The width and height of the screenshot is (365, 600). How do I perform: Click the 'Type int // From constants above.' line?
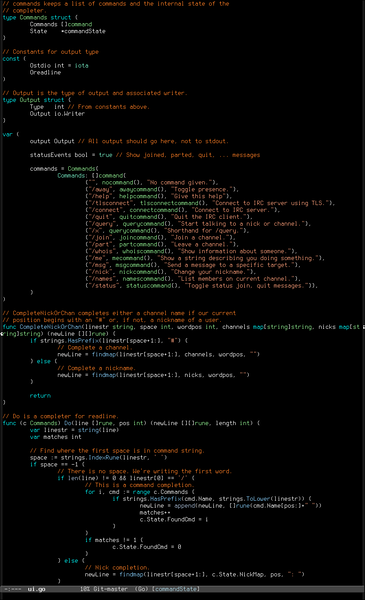pyautogui.click(x=90, y=107)
